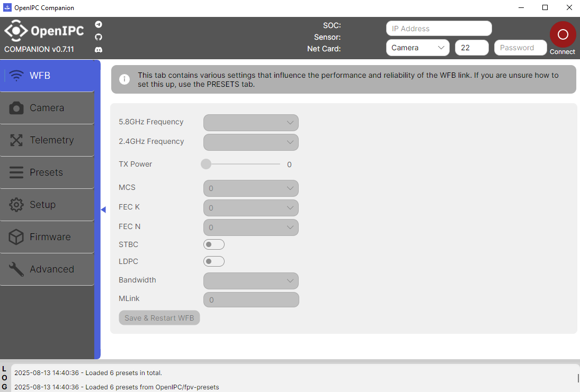This screenshot has width=580, height=392.
Task: Click log entry 'Loaded 6 presets in total.'
Action: click(88, 373)
